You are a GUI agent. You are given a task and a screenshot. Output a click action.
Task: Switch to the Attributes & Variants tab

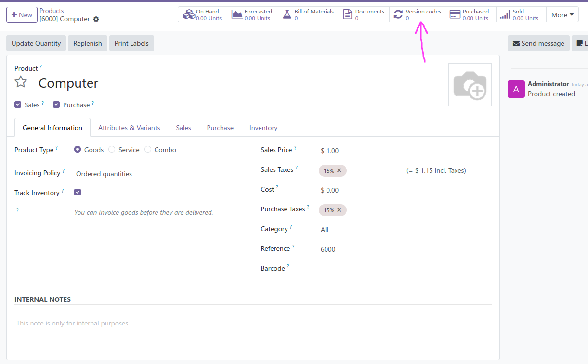click(x=129, y=128)
